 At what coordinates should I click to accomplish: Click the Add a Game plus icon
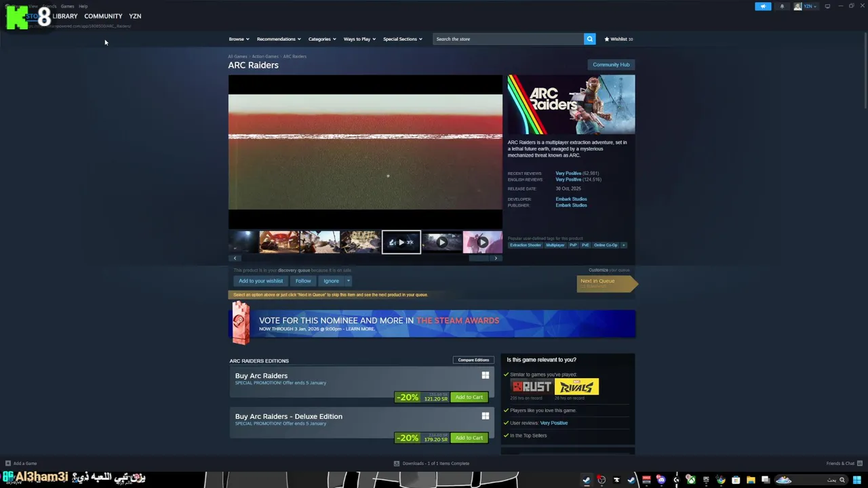point(8,464)
